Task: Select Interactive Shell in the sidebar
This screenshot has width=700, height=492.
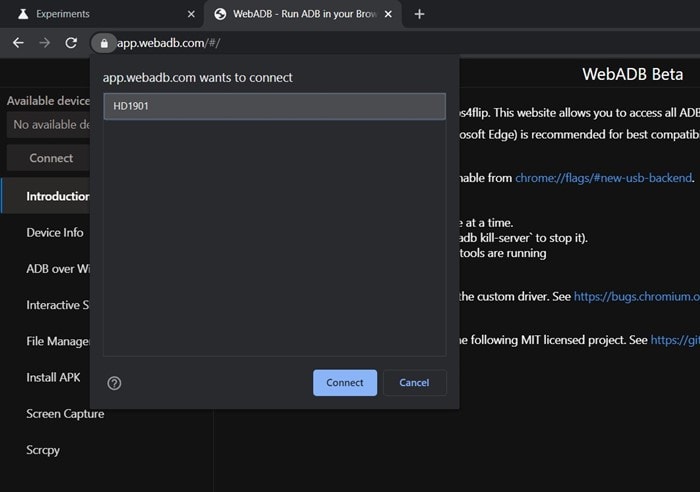Action: coord(58,305)
